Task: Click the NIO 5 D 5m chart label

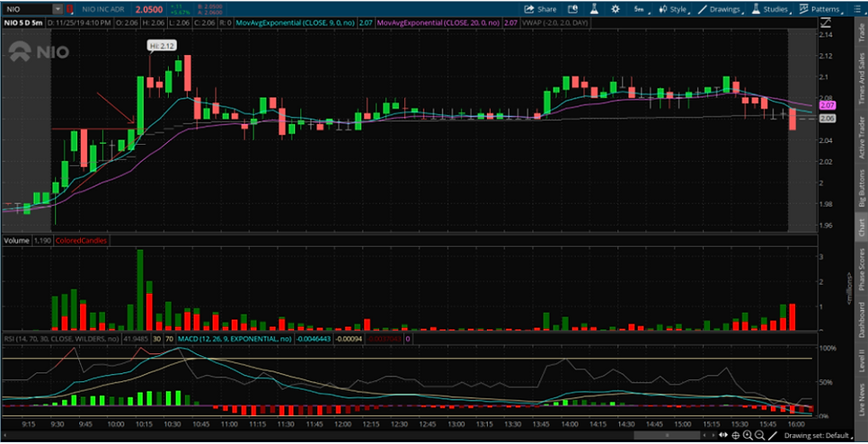Action: click(x=23, y=23)
